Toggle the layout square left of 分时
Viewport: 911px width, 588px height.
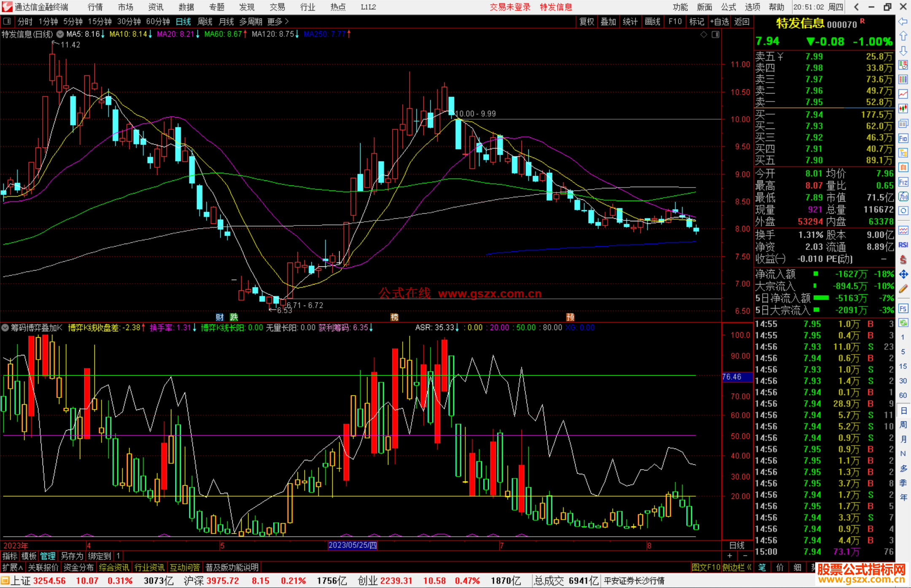coord(7,21)
